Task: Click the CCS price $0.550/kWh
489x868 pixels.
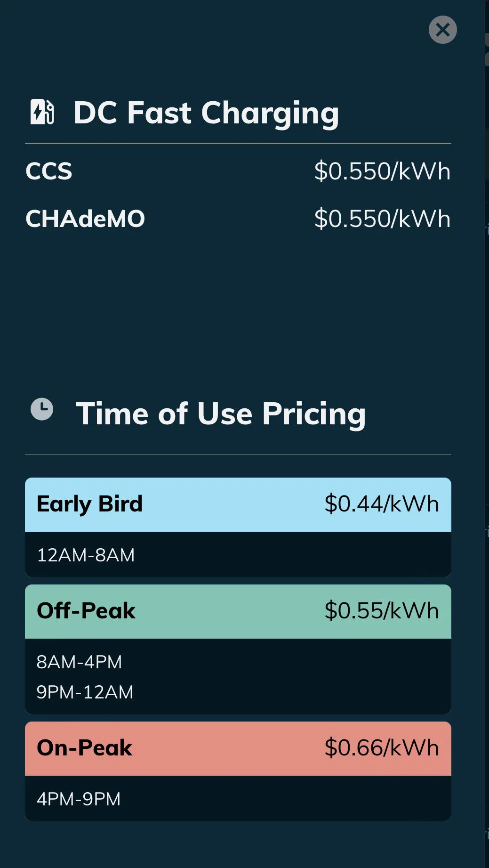Action: pos(382,171)
